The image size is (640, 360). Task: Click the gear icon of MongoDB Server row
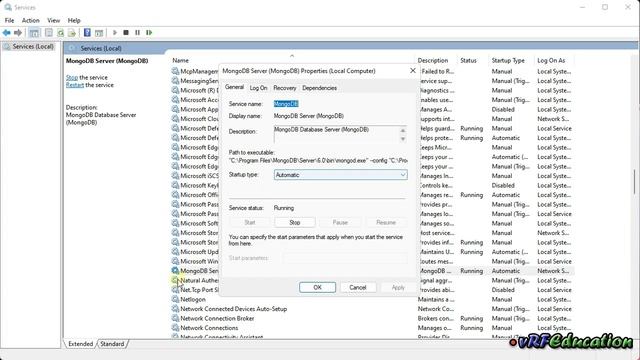point(175,271)
